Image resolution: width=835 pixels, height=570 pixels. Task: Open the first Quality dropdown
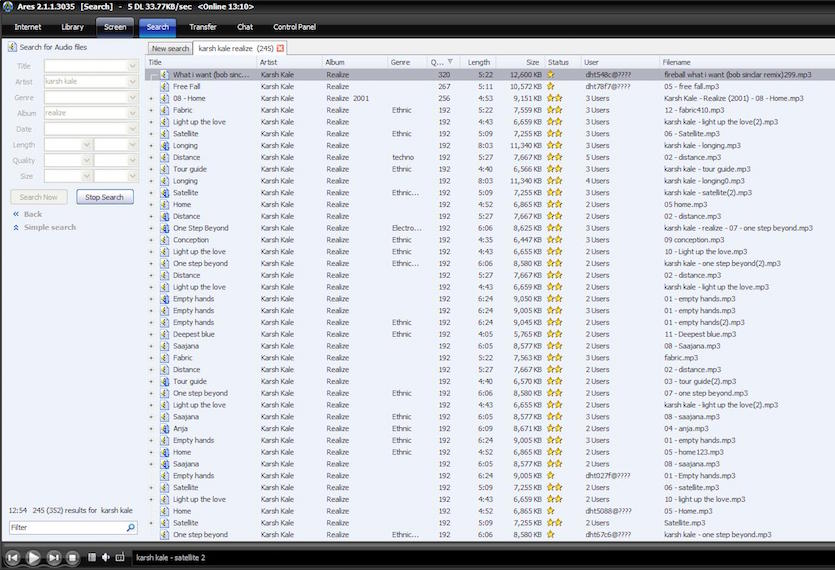[86, 160]
